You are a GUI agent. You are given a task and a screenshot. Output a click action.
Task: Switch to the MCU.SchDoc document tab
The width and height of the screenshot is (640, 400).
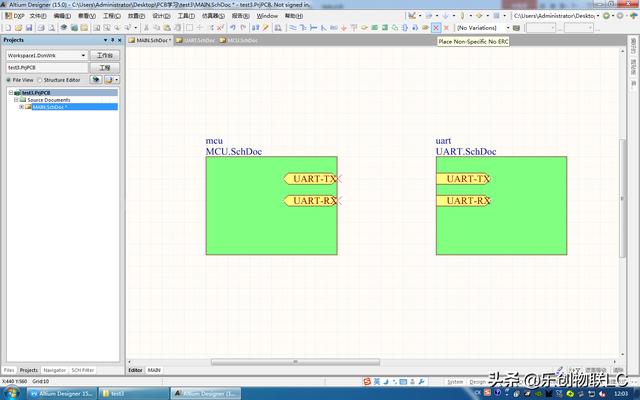pyautogui.click(x=239, y=40)
